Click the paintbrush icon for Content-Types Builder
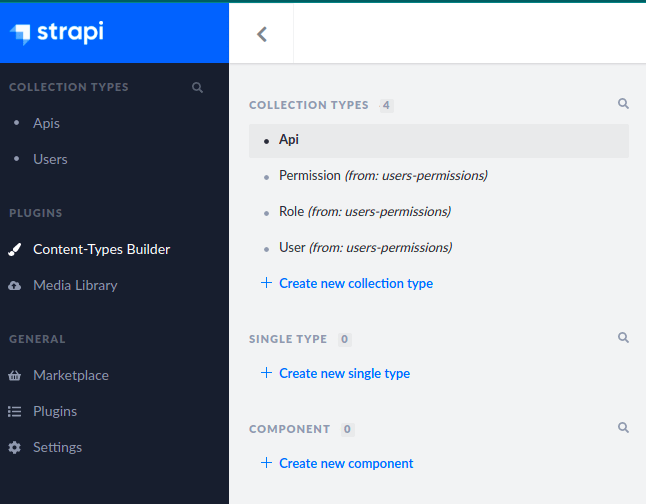 (x=14, y=249)
